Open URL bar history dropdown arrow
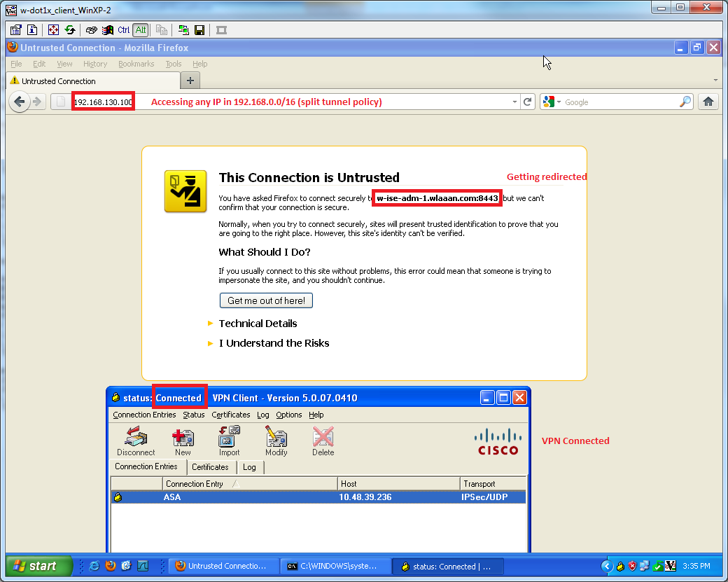728x582 pixels. coord(514,102)
